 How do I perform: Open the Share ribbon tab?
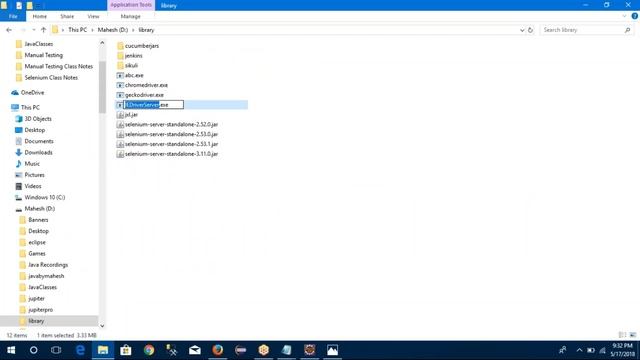tap(67, 16)
